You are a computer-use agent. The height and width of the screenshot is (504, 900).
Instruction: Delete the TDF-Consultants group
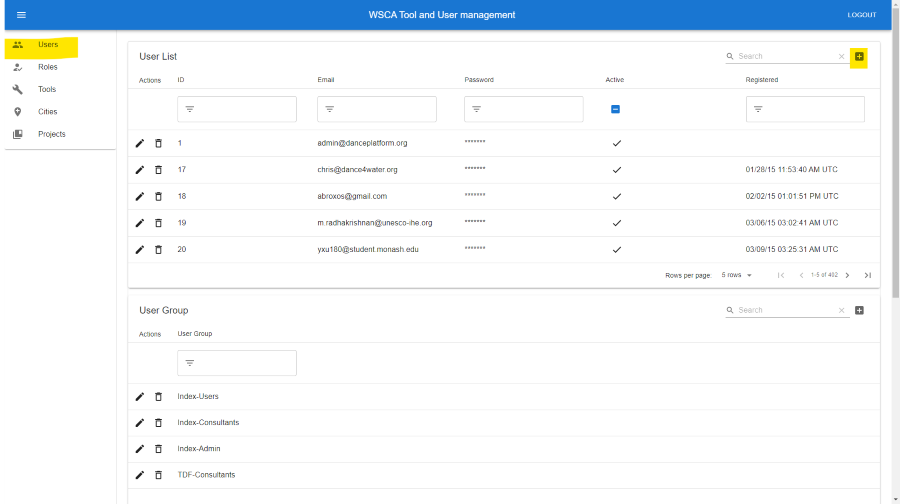[x=158, y=475]
